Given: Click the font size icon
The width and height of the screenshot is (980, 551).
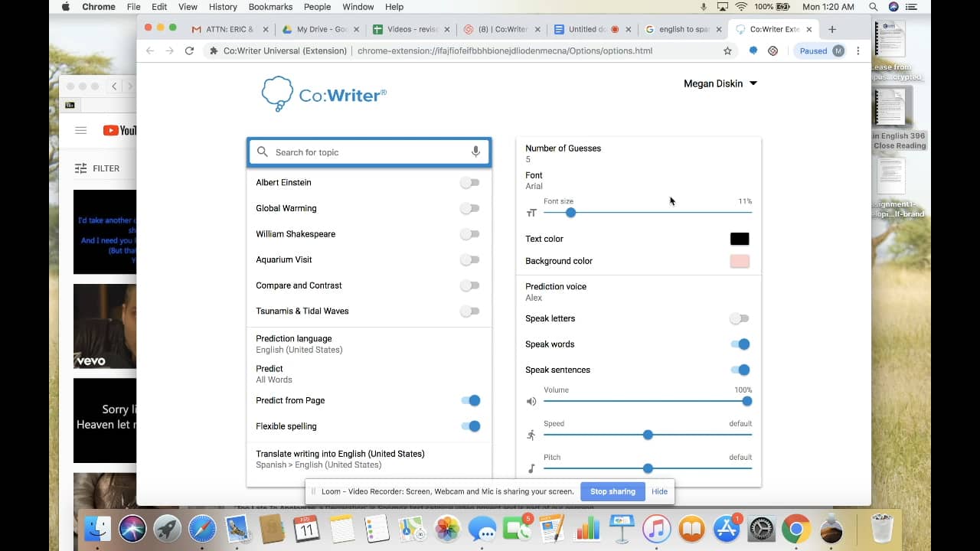Looking at the screenshot, I should click(x=531, y=213).
